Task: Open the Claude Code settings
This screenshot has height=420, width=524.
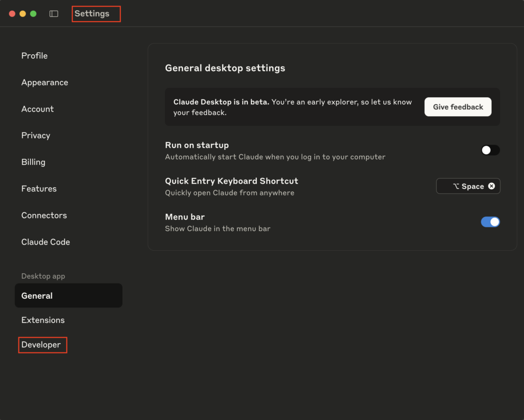Action: (46, 242)
